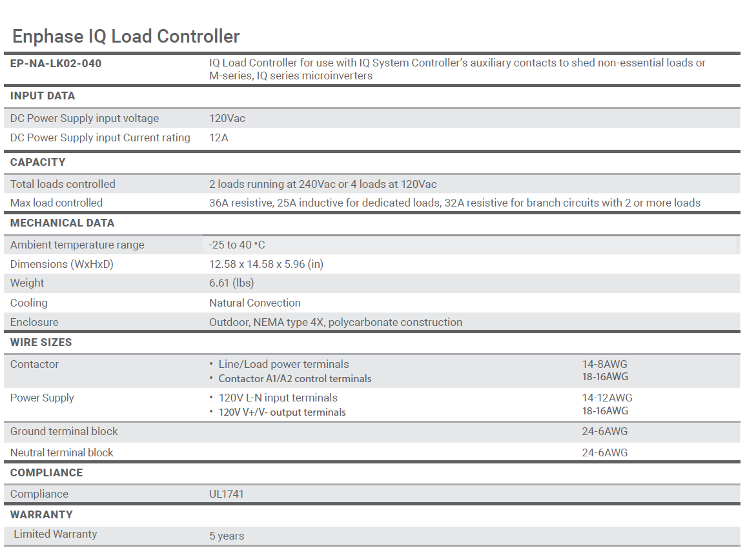Image resolution: width=756 pixels, height=548 pixels.
Task: Click the 5 years warranty value
Action: point(227,536)
